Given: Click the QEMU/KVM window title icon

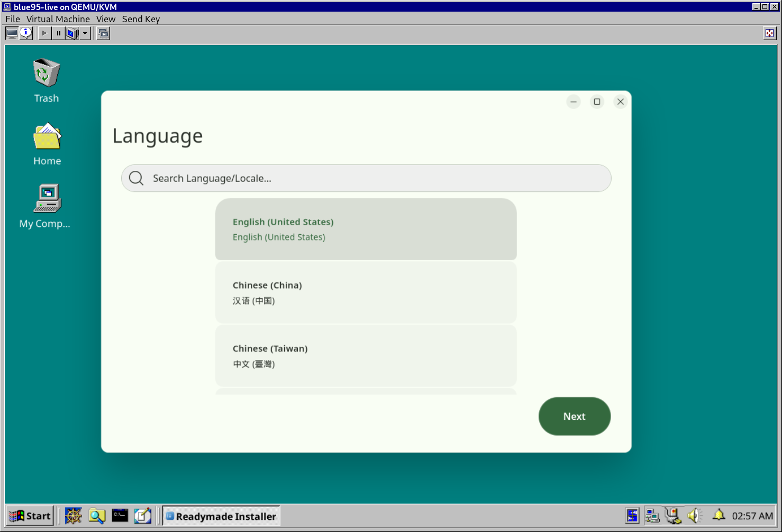Looking at the screenshot, I should click(x=7, y=7).
